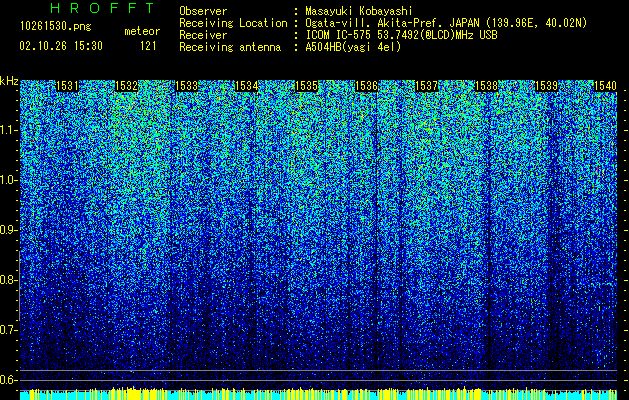Select the file name 10261530.png

coord(56,26)
